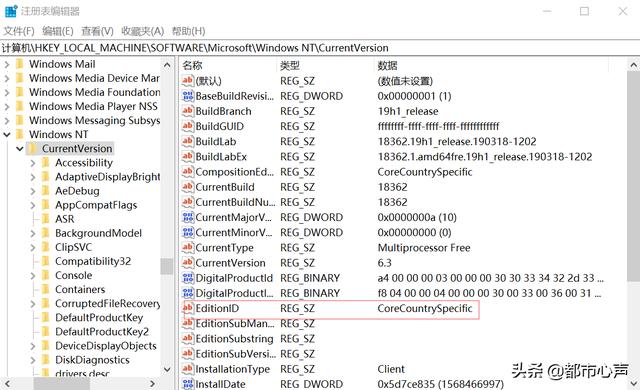Open the 文件(F) menu
The width and height of the screenshot is (640, 390).
[19, 31]
